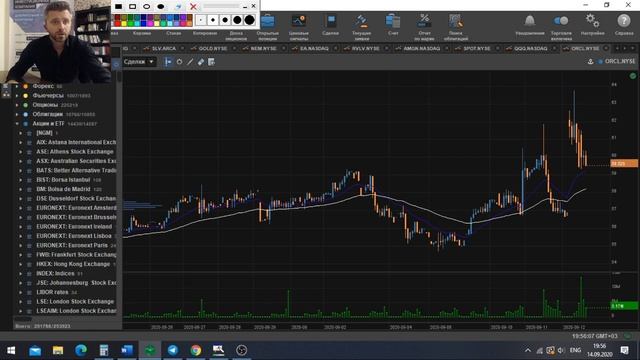This screenshot has height=360, width=640.
Task: Click the blue arrow undo icon in the overlay
Action: pos(178,7)
